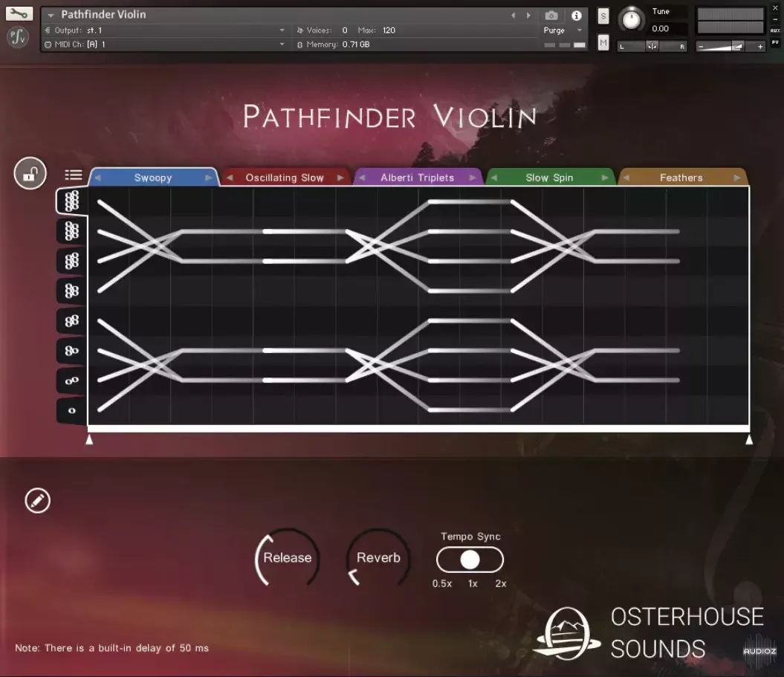Viewport: 784px width, 677px height.
Task: Select the six-voice pattern row icon
Action: pos(71,261)
